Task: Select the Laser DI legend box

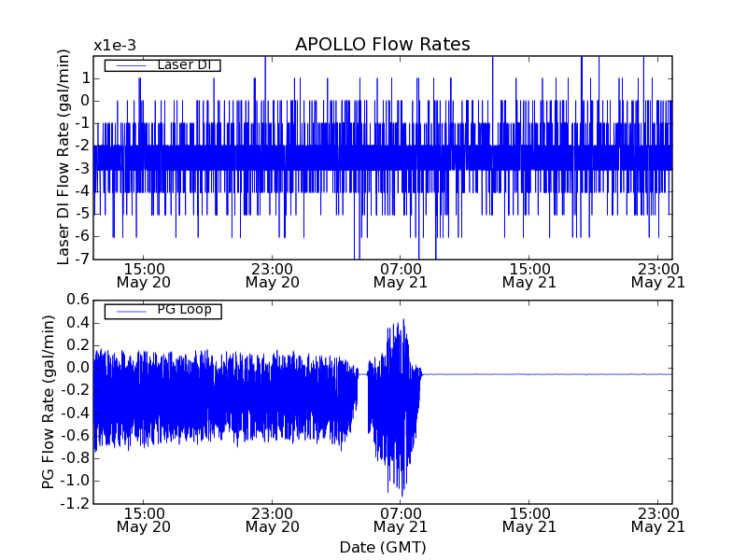Action: (x=162, y=65)
